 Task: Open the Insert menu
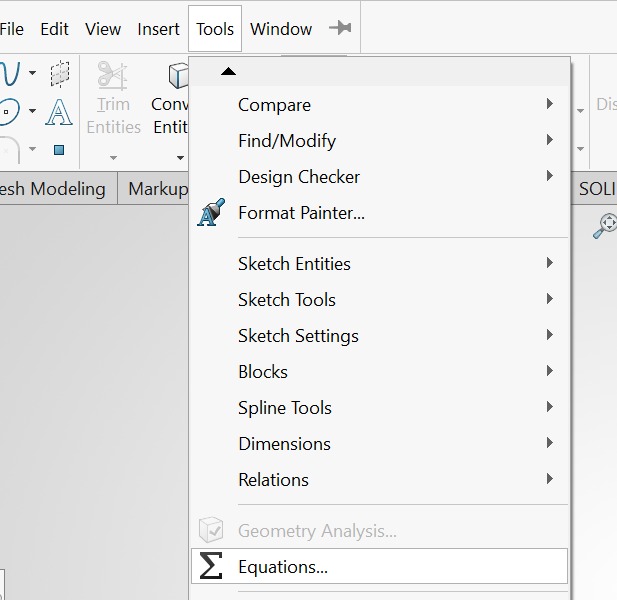pos(158,29)
